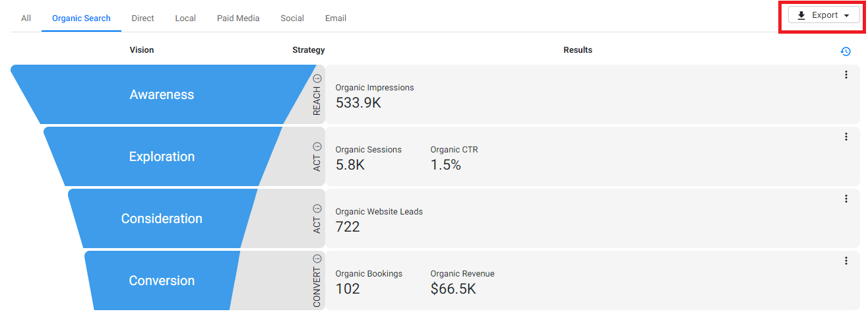Open the history clock icon

tap(846, 51)
